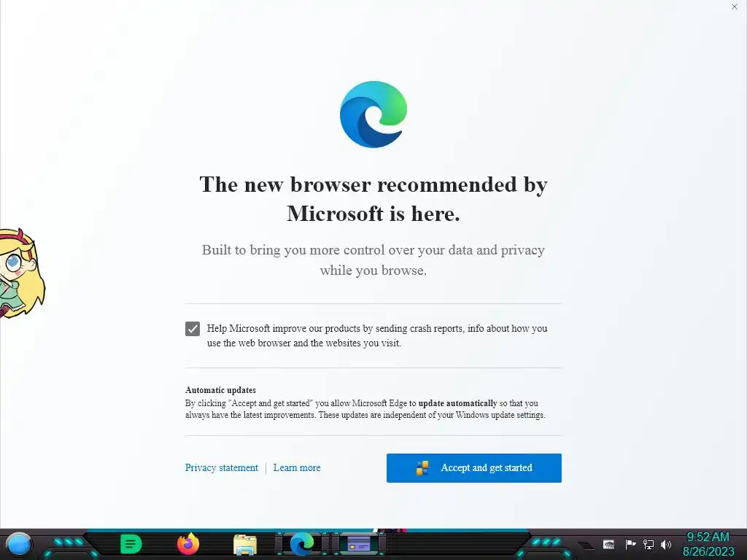The width and height of the screenshot is (747, 560).
Task: Close the Edge welcome dialog
Action: (x=734, y=7)
